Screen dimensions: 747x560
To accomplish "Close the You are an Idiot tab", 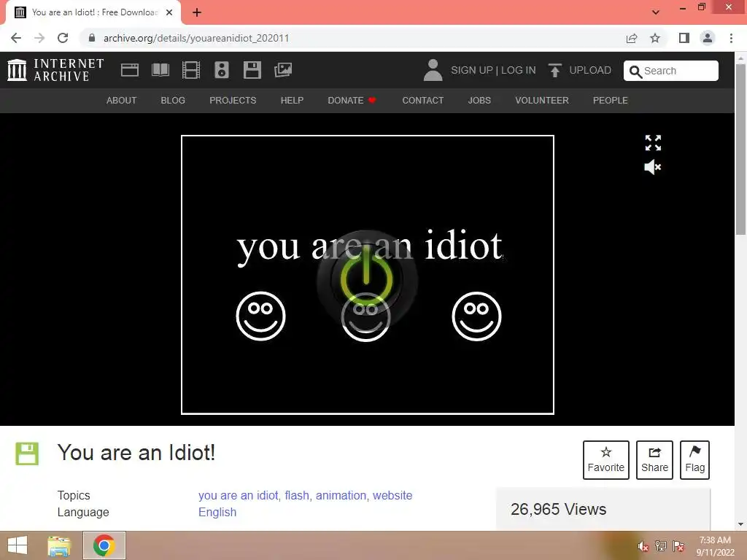I will tap(169, 12).
